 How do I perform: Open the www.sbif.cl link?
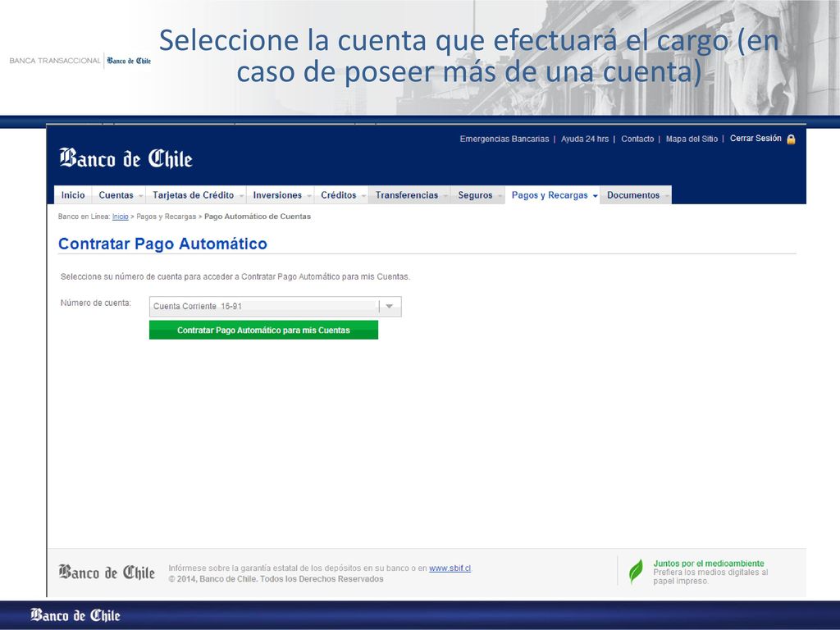pos(450,568)
